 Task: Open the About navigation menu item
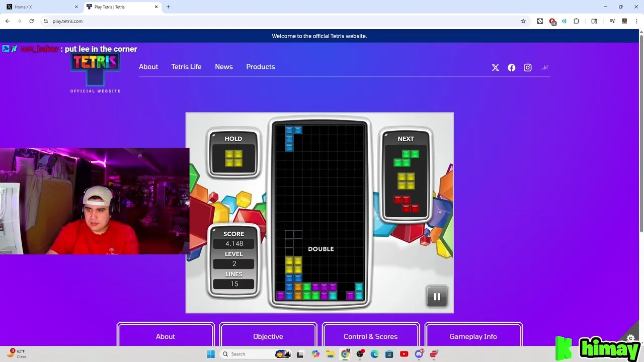point(148,66)
